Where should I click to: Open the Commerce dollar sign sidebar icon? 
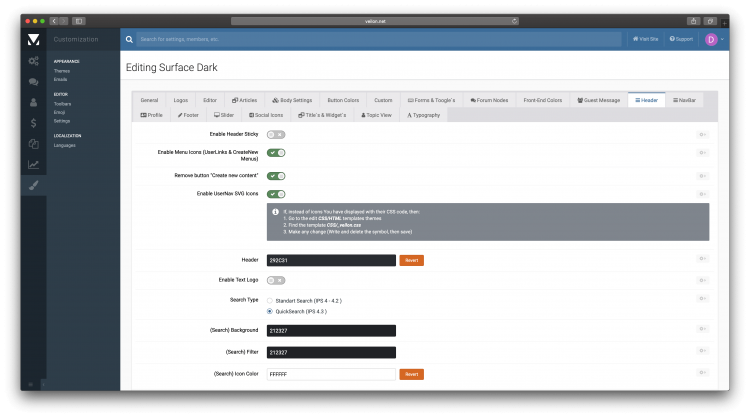pyautogui.click(x=33, y=123)
